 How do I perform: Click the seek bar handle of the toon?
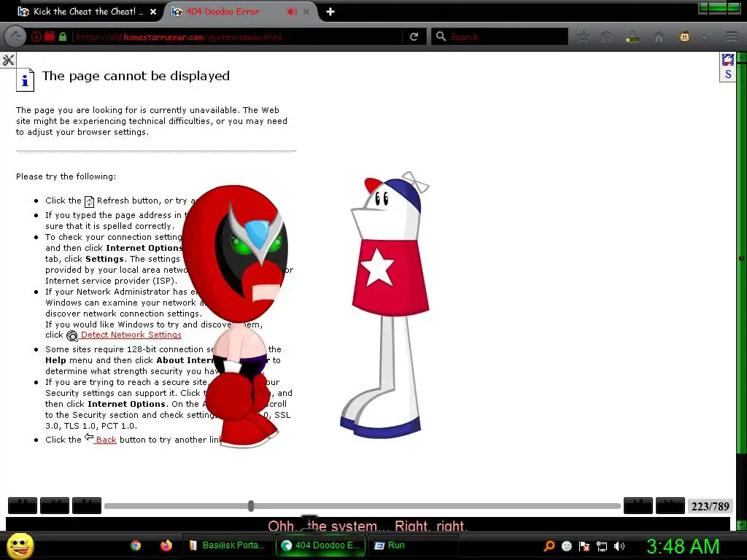point(251,506)
